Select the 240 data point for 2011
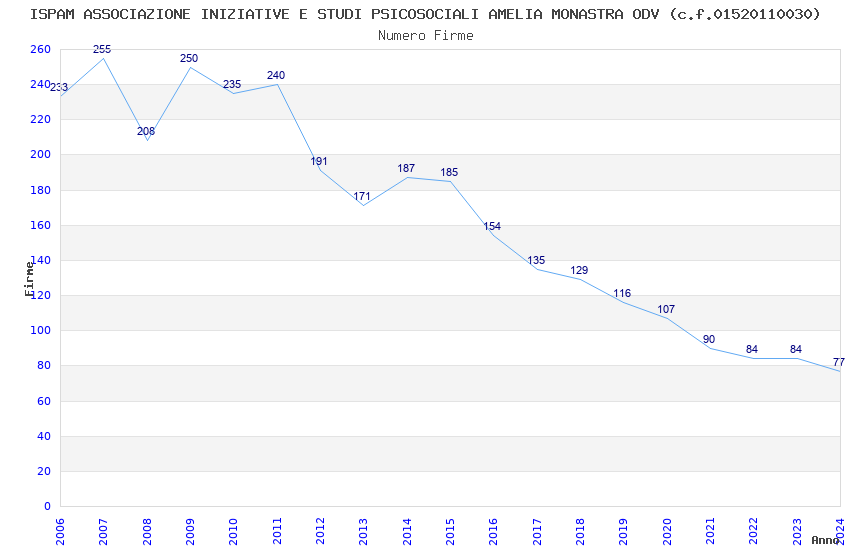The height and width of the screenshot is (550, 850). [x=275, y=75]
